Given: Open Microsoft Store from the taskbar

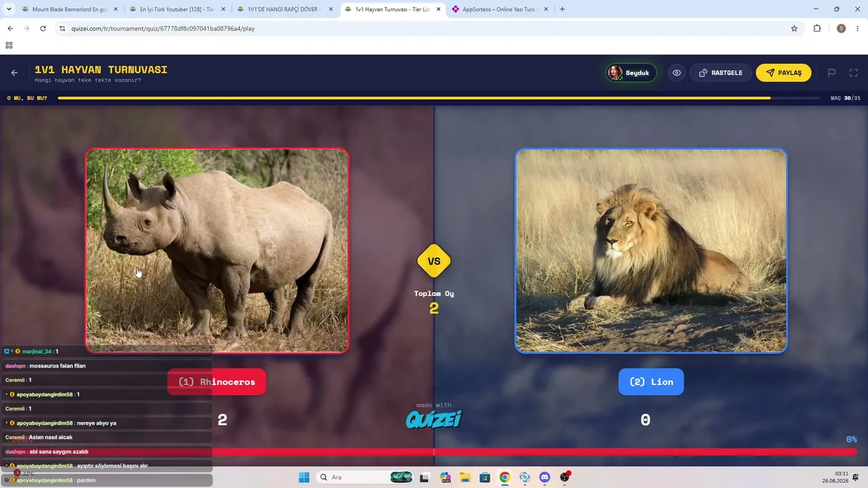Looking at the screenshot, I should click(x=485, y=477).
